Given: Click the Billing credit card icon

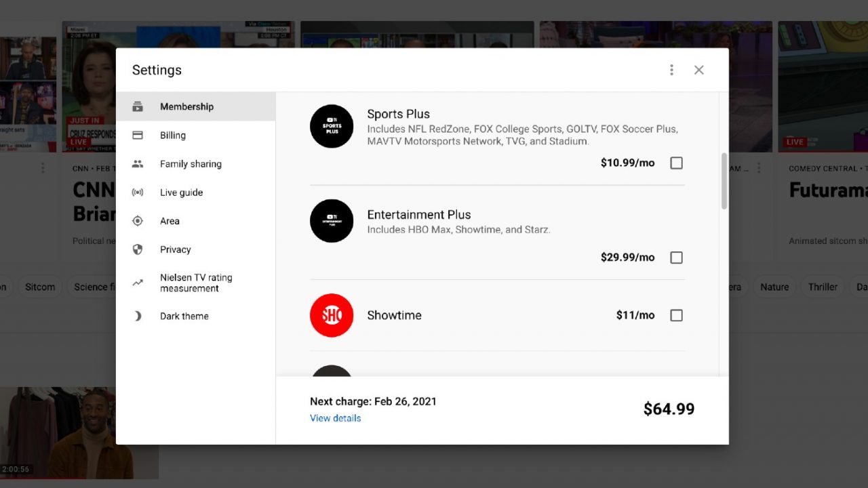Looking at the screenshot, I should 138,136.
